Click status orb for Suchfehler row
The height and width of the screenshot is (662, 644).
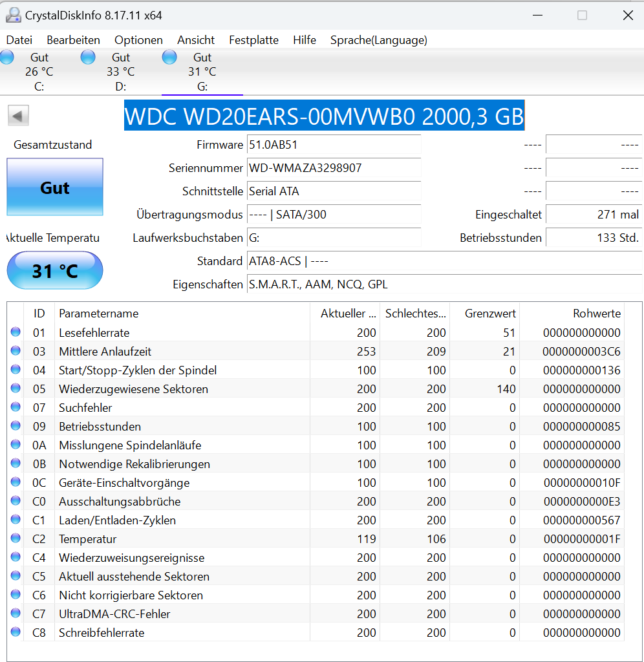pyautogui.click(x=16, y=407)
